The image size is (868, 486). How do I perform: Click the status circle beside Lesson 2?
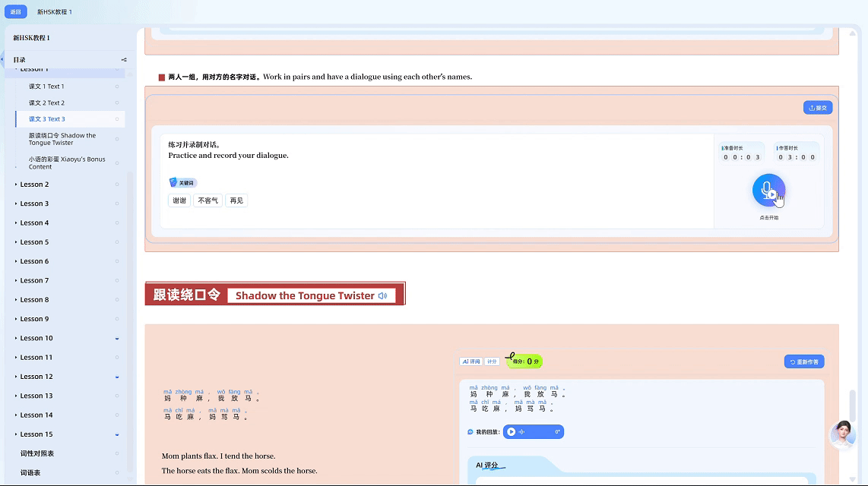tap(117, 185)
